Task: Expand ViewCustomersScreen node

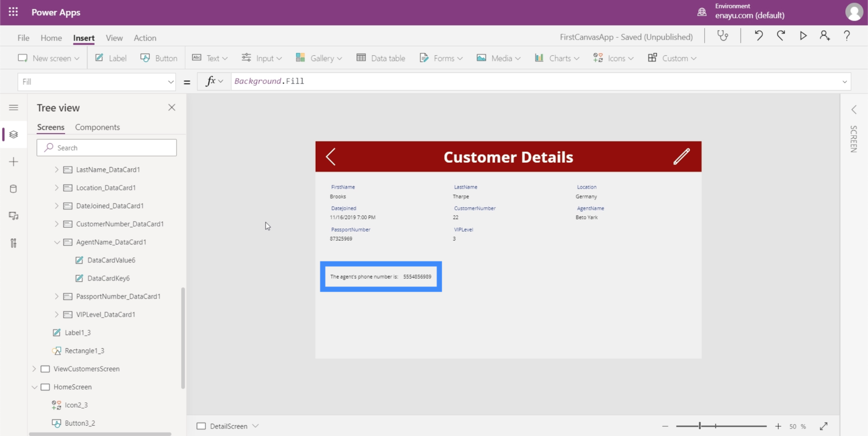Action: click(x=34, y=368)
